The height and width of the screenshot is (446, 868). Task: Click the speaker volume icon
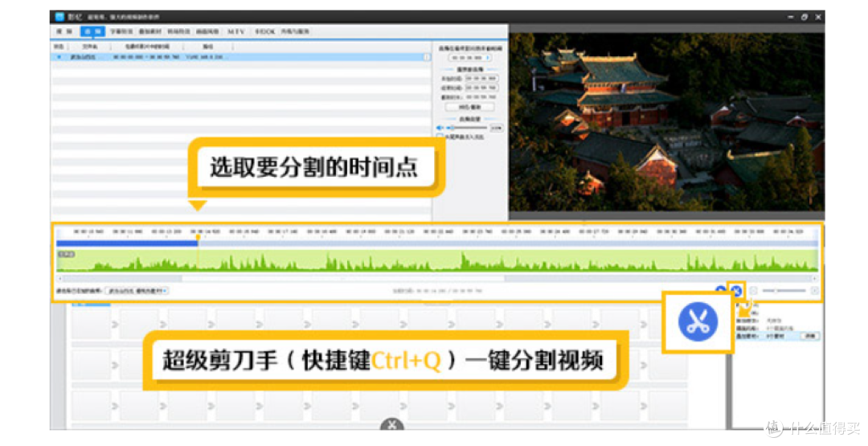(x=440, y=128)
